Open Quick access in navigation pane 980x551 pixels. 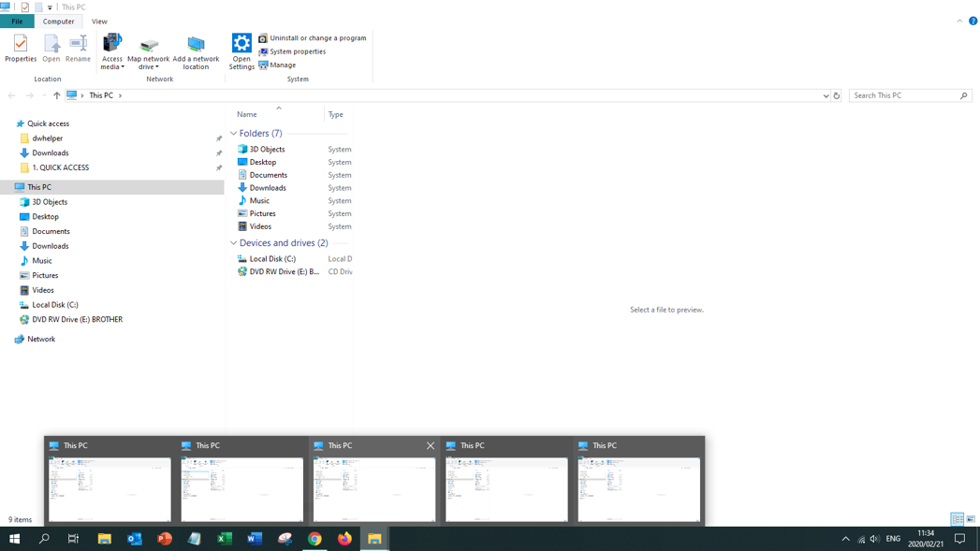pos(48,123)
